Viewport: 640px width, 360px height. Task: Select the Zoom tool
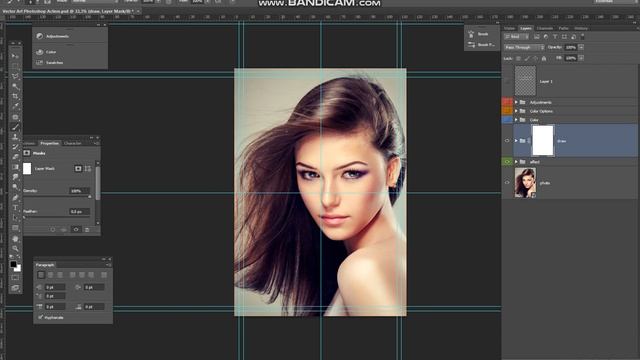[15, 248]
